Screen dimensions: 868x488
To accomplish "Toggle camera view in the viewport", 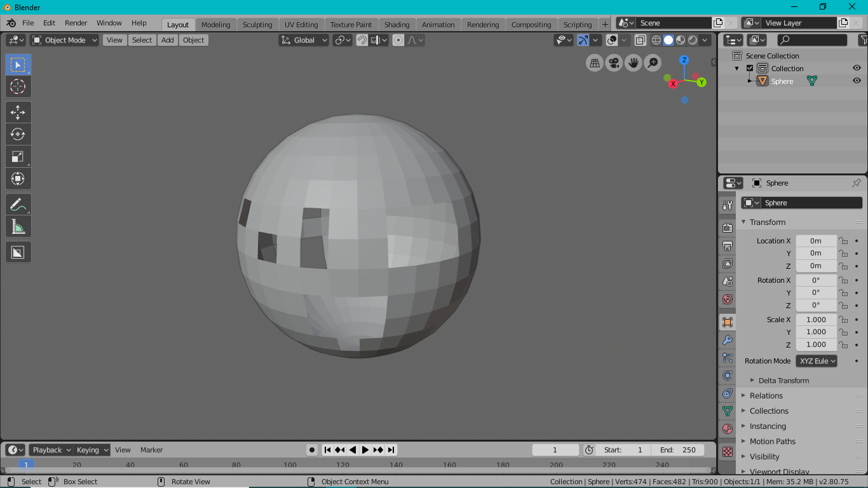I will pyautogui.click(x=614, y=63).
